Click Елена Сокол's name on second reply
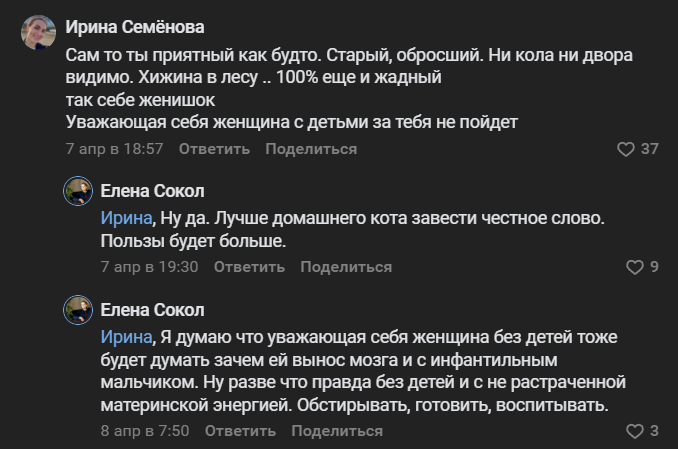Viewport: 678px width, 449px height. click(152, 309)
